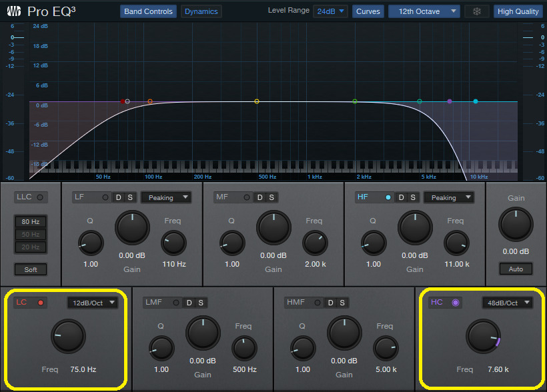
Task: Select the cyan HC node on the EQ curve
Action: [475, 100]
